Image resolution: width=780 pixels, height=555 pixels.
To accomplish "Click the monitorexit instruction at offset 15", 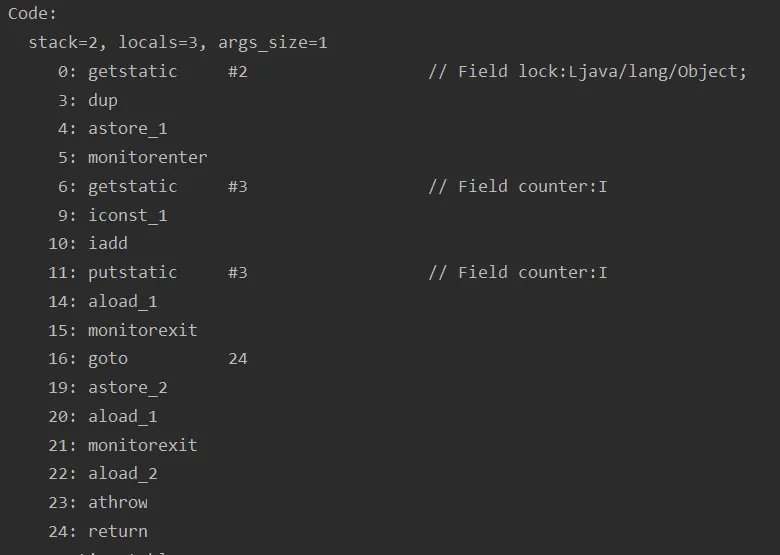I will coord(142,330).
